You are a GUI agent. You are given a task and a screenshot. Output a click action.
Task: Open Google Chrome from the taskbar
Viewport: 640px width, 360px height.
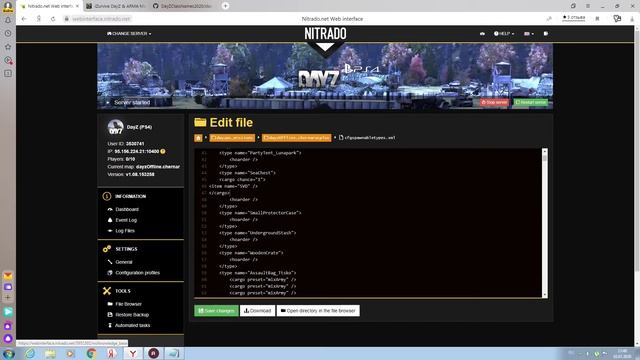91,353
